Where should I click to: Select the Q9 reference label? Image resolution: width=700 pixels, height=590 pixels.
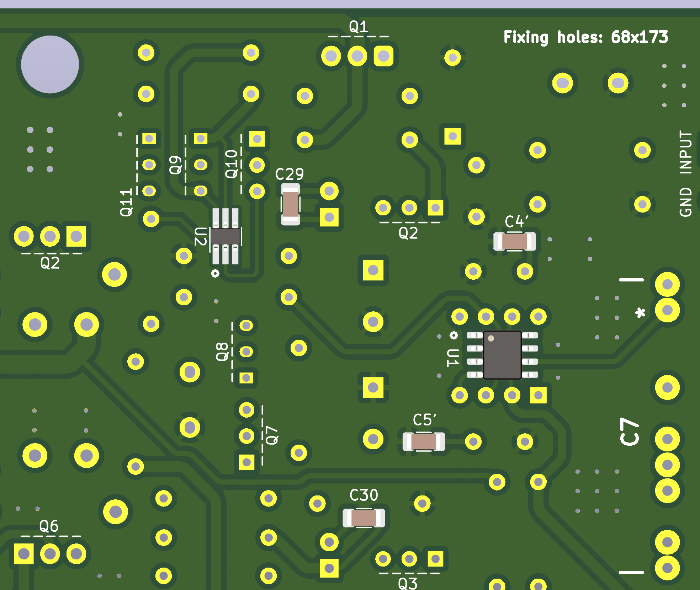point(176,165)
